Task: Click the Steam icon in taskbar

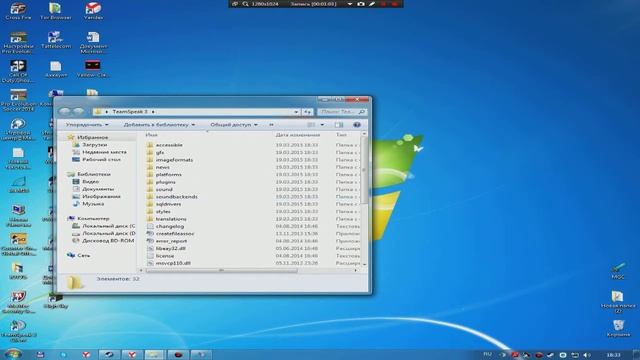Action: (x=109, y=355)
